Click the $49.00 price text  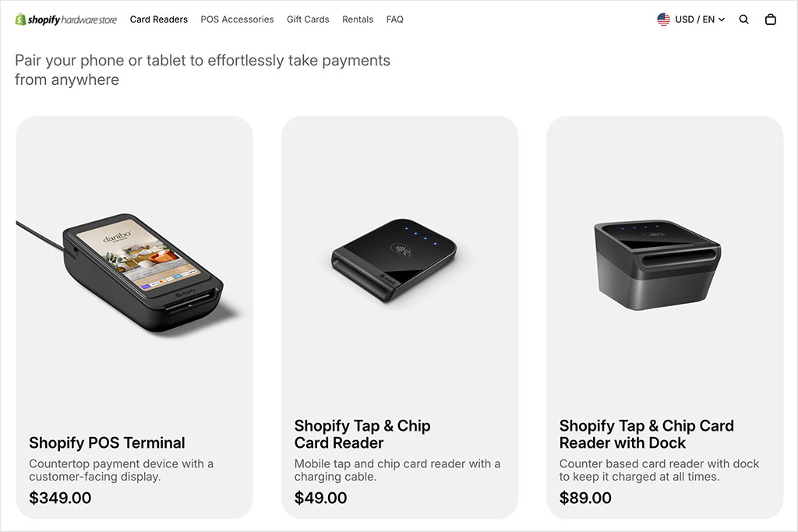pos(320,497)
